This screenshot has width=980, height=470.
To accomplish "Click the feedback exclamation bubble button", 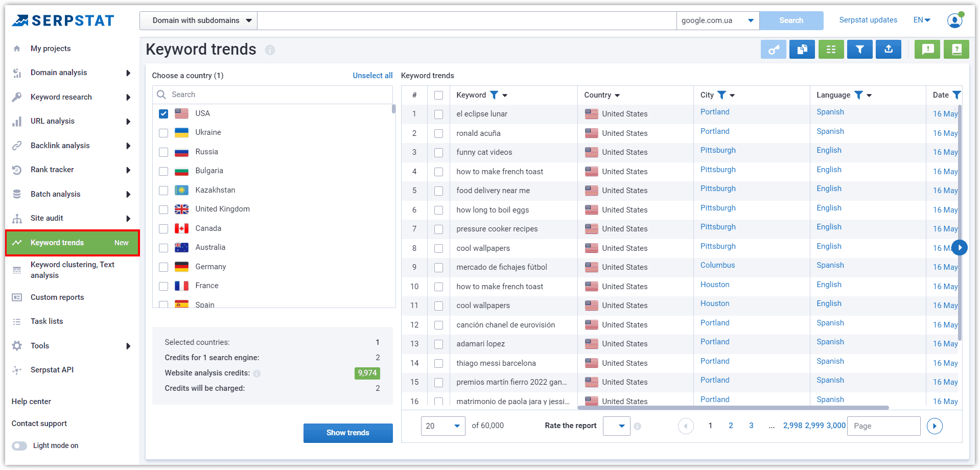I will pyautogui.click(x=927, y=50).
